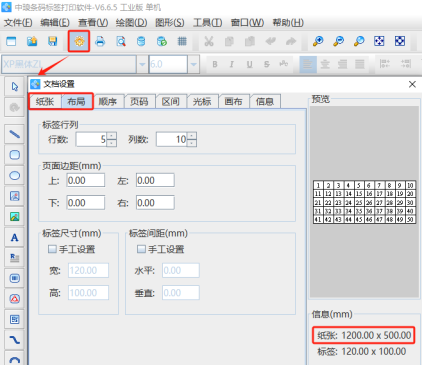Click the print icon in toolbar
The width and height of the screenshot is (423, 365).
click(100, 41)
